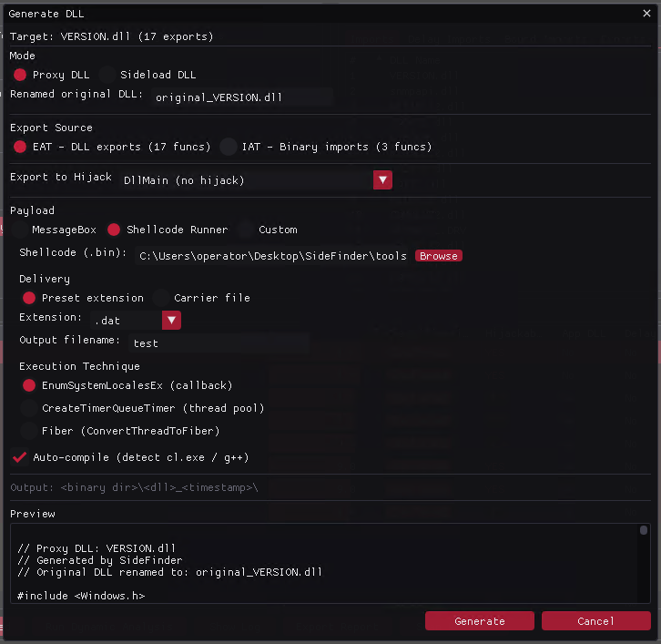
Task: Browse for a shellcode file
Action: (439, 256)
